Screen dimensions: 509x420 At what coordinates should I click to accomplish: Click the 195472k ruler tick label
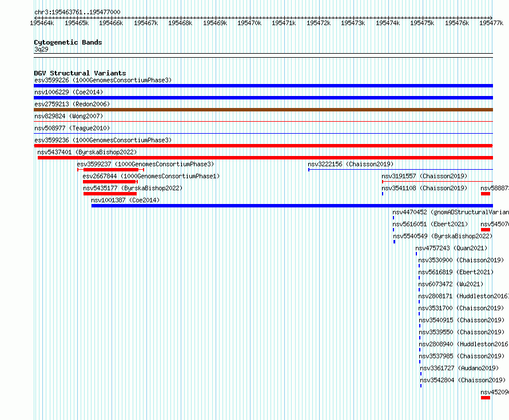319,23
